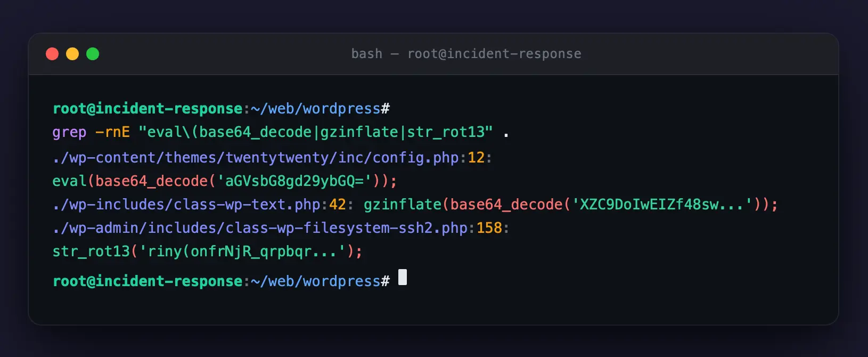Click the 'grep' command word
The height and width of the screenshot is (357, 868).
69,132
